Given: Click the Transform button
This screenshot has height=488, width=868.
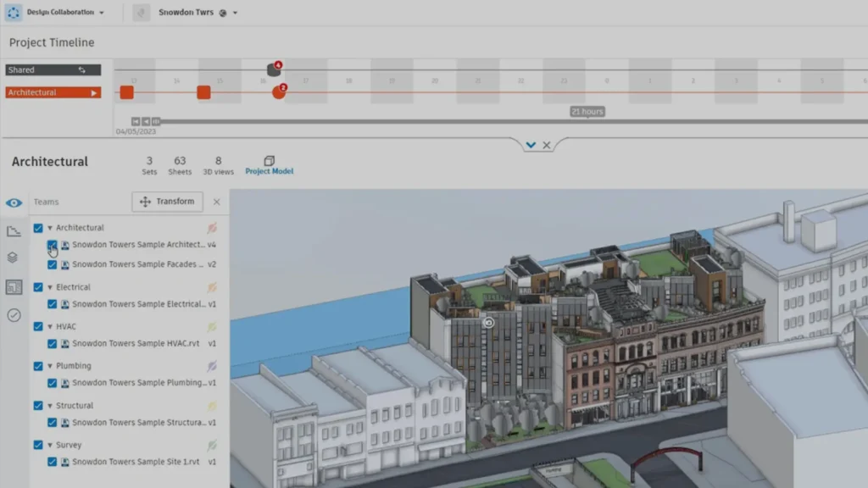Looking at the screenshot, I should tap(167, 202).
